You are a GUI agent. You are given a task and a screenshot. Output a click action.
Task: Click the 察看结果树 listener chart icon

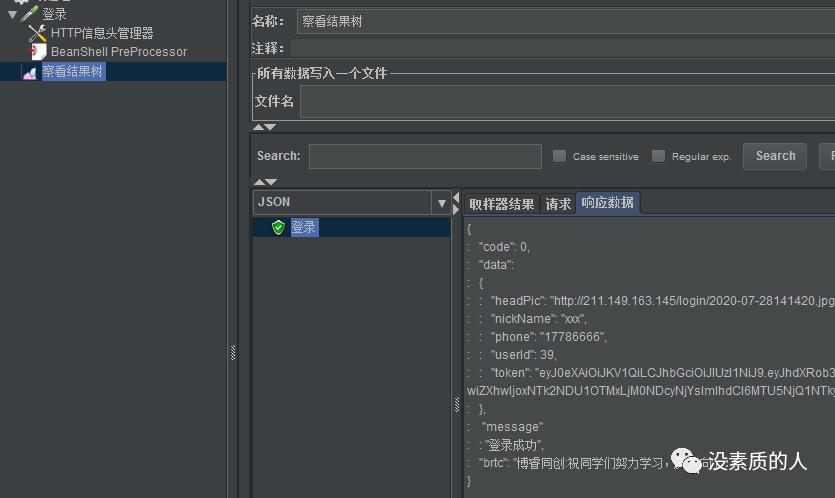(x=30, y=72)
